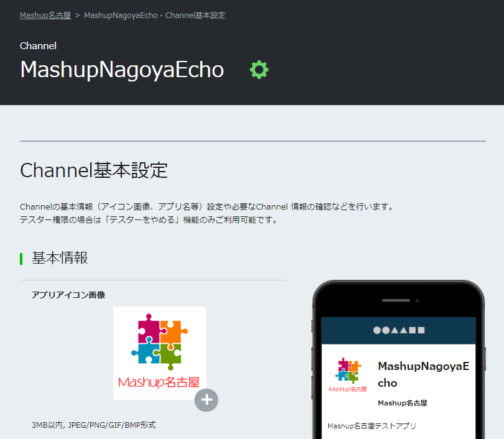Viewport: 504px width, 439px height.
Task: Click the アプリアイコン画像 label
Action: (68, 295)
